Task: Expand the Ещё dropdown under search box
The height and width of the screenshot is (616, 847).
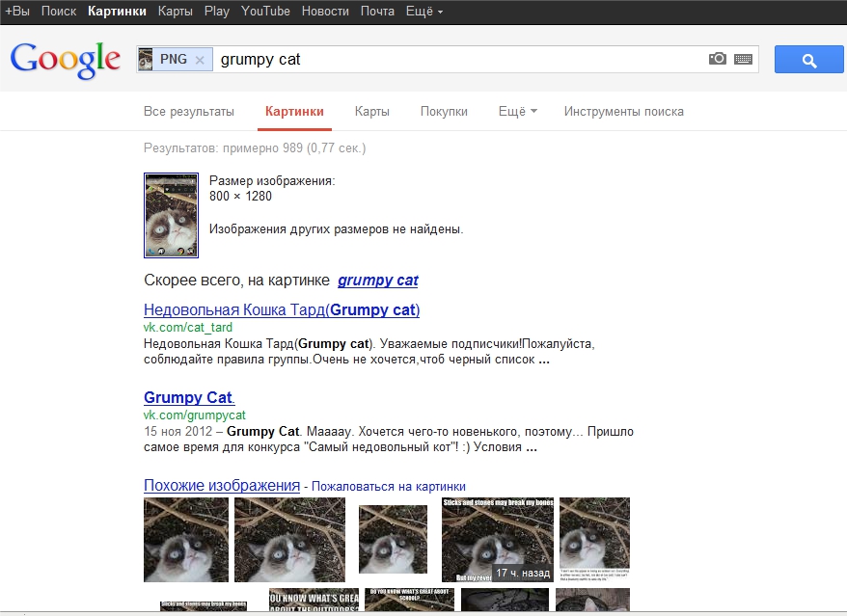Action: (x=517, y=111)
